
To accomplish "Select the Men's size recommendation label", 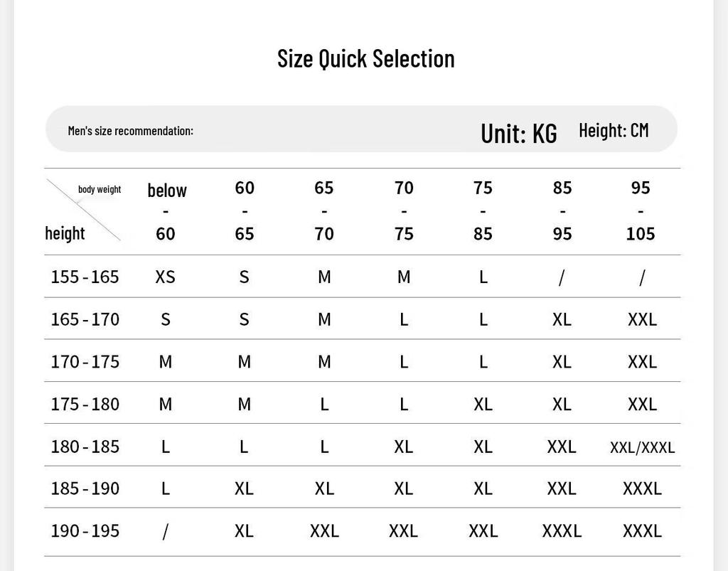I will pos(131,131).
